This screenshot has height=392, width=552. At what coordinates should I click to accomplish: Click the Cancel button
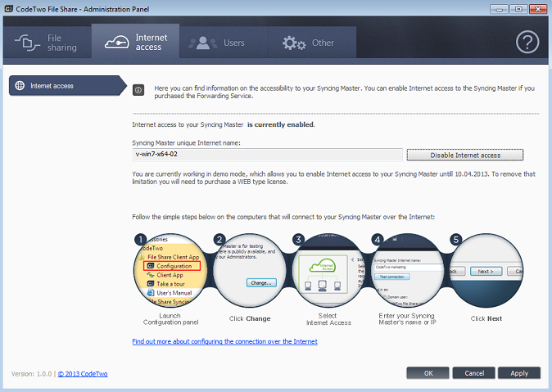click(474, 373)
